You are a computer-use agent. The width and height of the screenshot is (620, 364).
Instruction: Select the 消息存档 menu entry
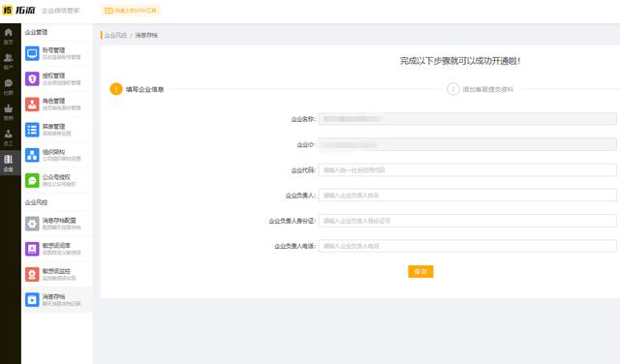coord(57,299)
